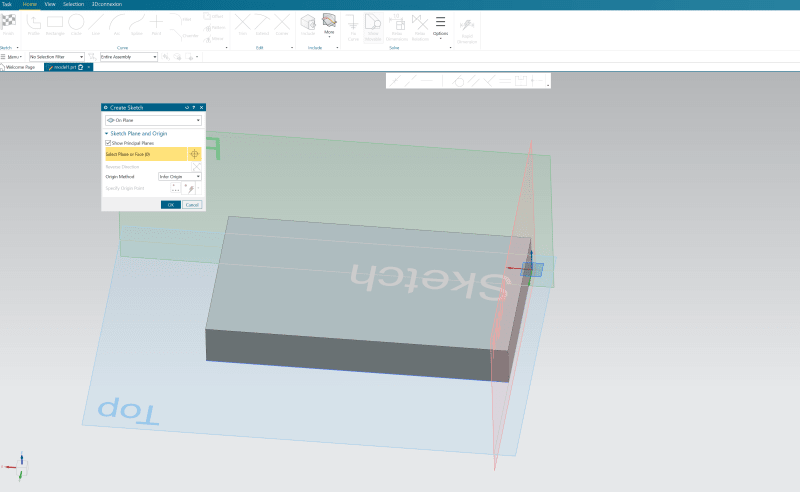This screenshot has height=492, width=800.
Task: Click the Mirror curve tool
Action: (214, 39)
